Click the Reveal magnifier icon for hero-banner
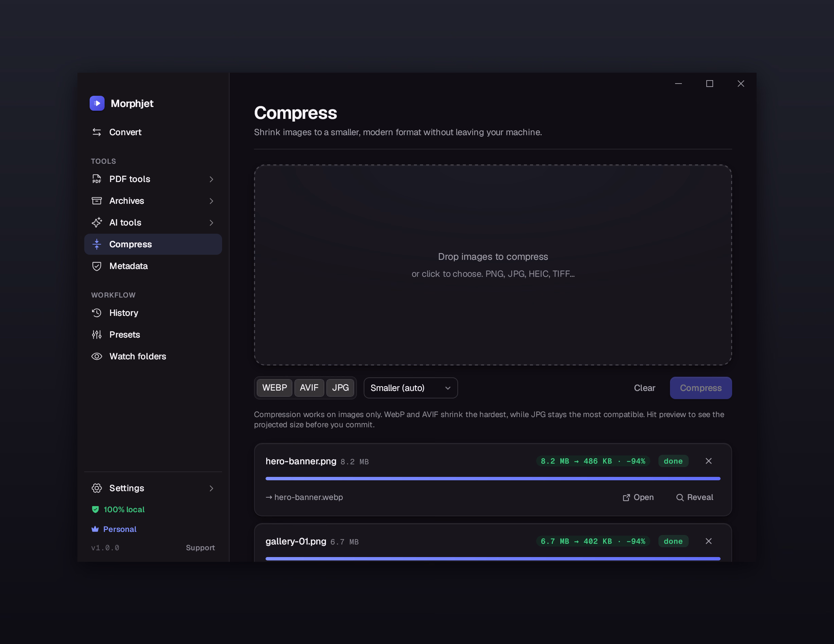 680,497
